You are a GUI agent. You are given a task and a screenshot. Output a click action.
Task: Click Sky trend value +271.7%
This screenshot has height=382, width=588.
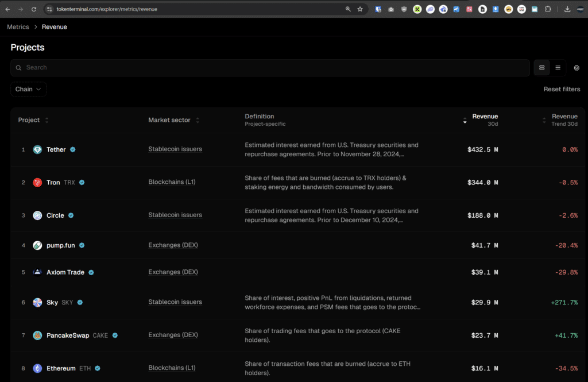pyautogui.click(x=564, y=303)
